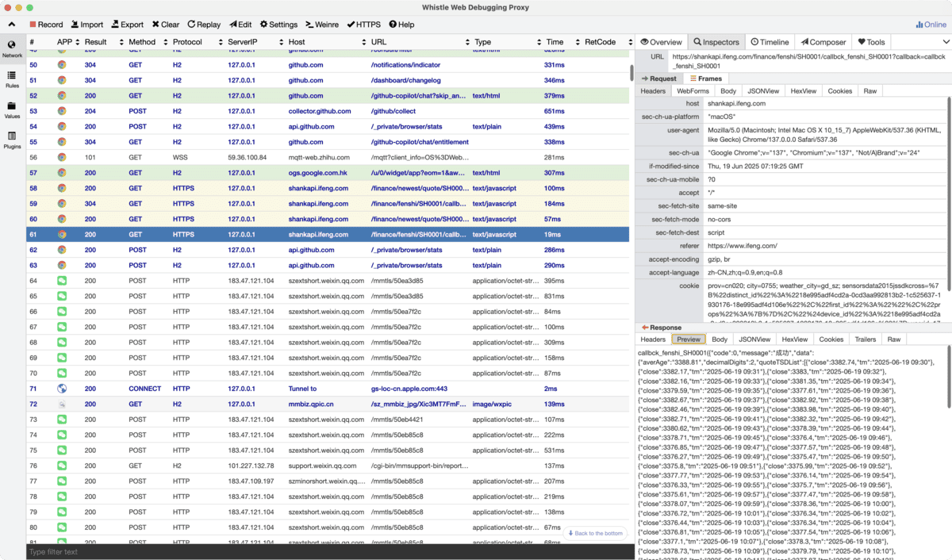Focus the Type filter text field
The height and width of the screenshot is (560, 952).
(331, 552)
